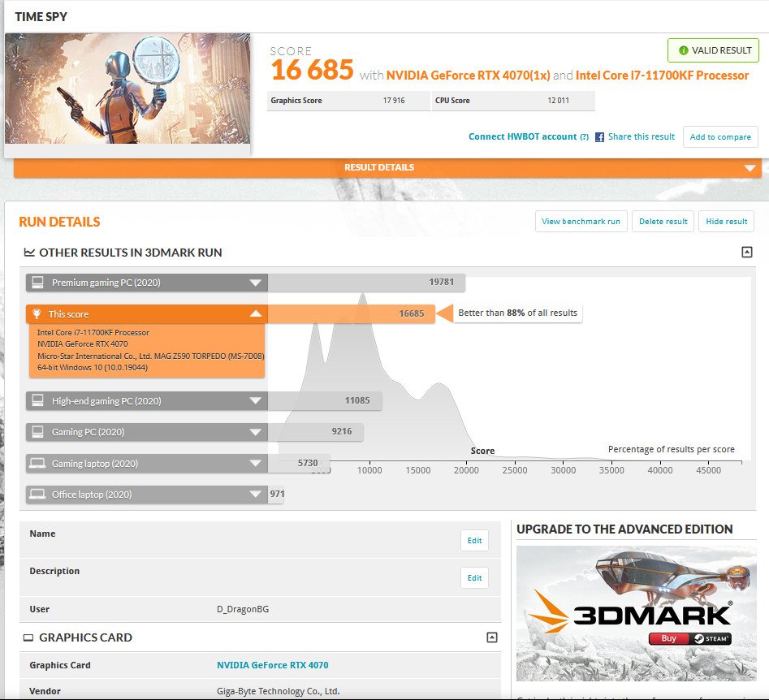769x700 pixels.
Task: Expand the Premium gaming PC (2020) row
Action: click(255, 283)
